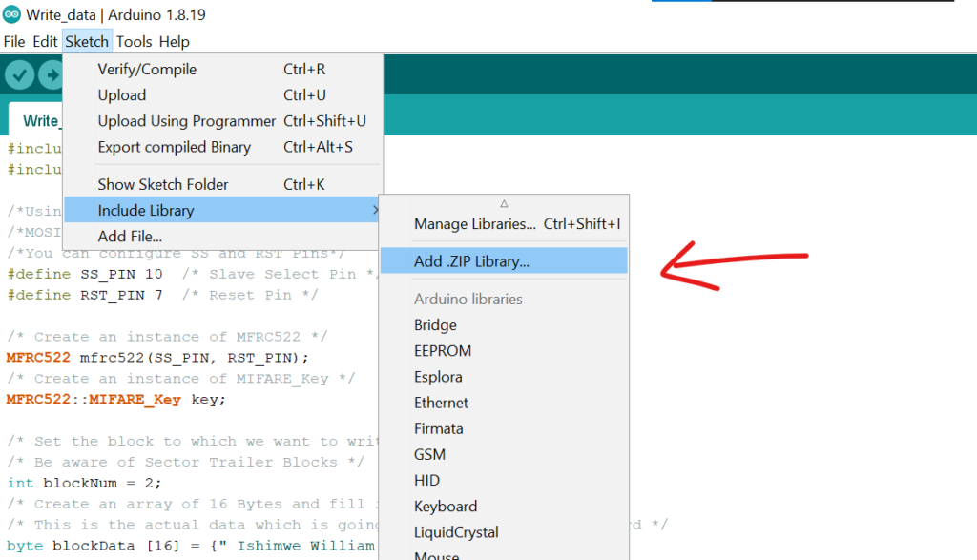Viewport: 977px width, 560px height.
Task: Click the Arduino logo in title bar
Action: (11, 15)
